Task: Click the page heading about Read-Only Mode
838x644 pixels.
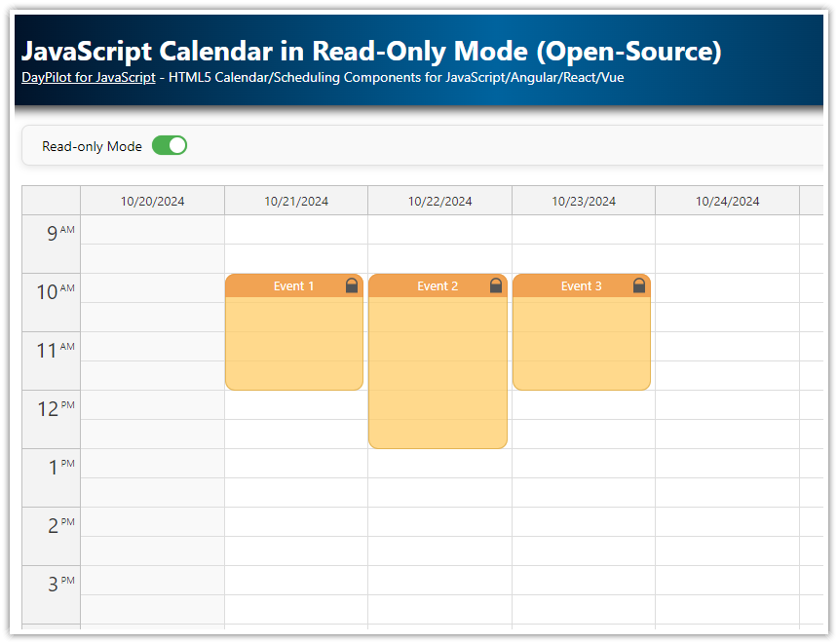Action: pyautogui.click(x=372, y=52)
